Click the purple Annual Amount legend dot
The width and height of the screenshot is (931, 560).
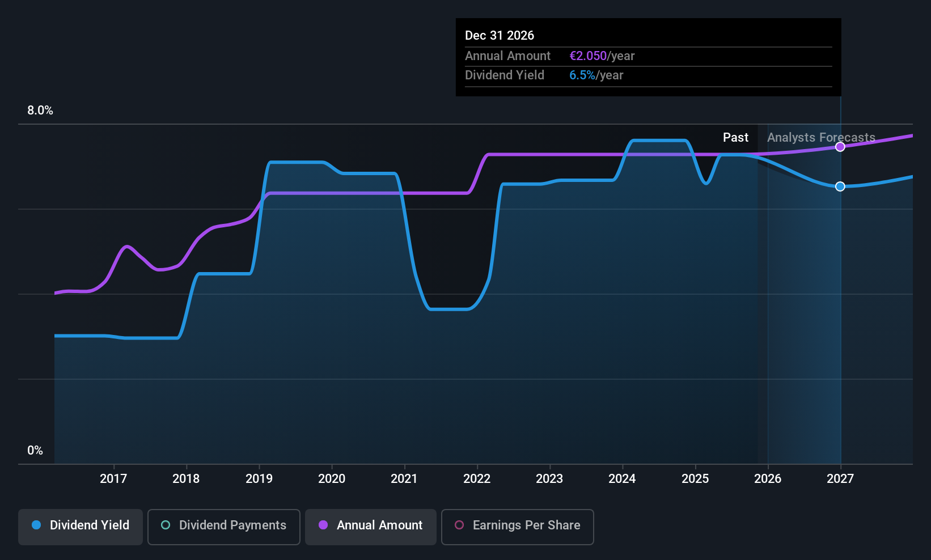(323, 525)
